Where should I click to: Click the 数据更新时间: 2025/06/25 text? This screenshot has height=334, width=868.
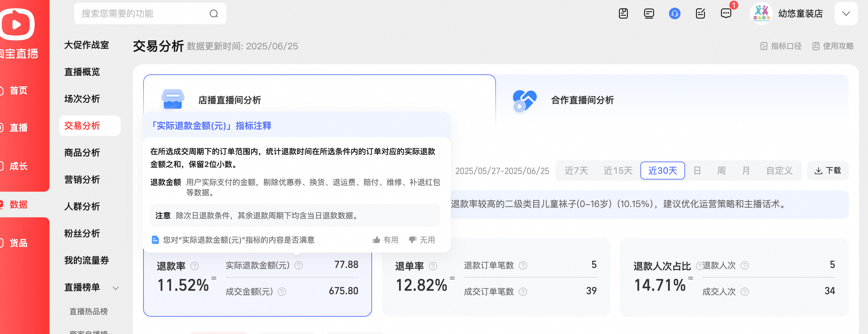pos(242,46)
